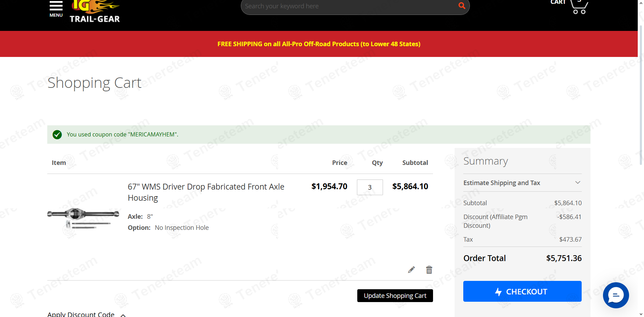
Task: Click the free shipping All-Pro banner text
Action: click(x=319, y=44)
